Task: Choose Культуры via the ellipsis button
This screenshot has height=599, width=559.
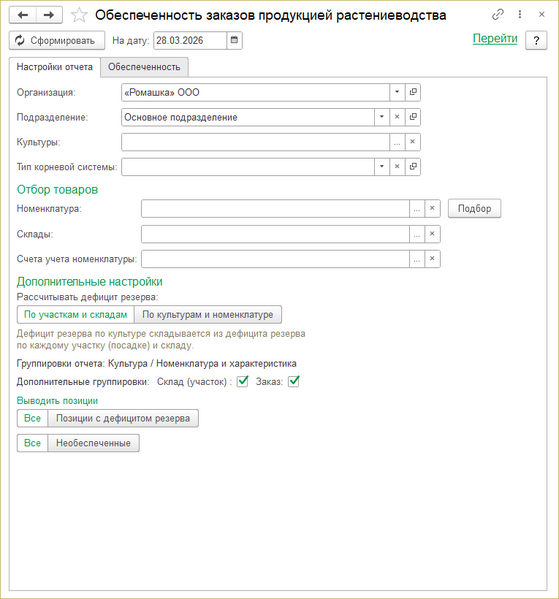Action: (397, 142)
